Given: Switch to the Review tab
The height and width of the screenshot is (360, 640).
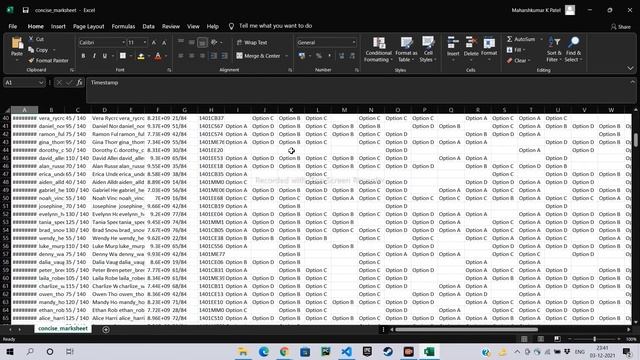Looking at the screenshot, I should (171, 26).
